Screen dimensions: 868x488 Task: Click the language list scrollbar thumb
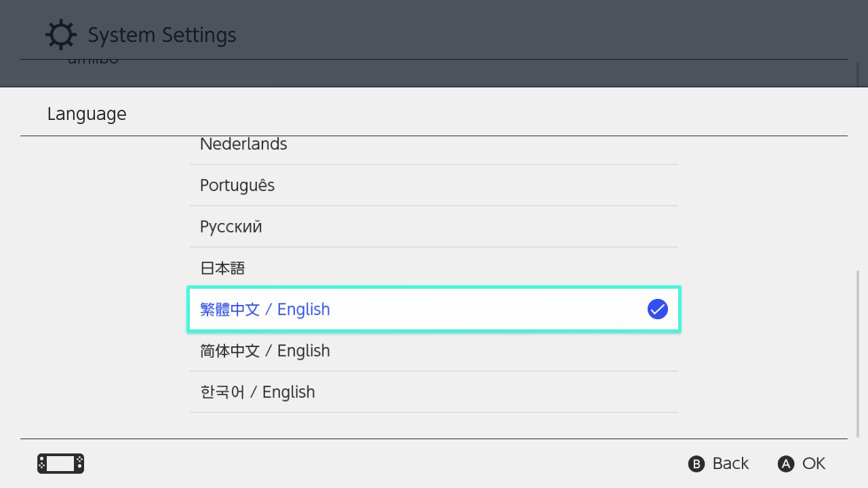[x=858, y=352]
